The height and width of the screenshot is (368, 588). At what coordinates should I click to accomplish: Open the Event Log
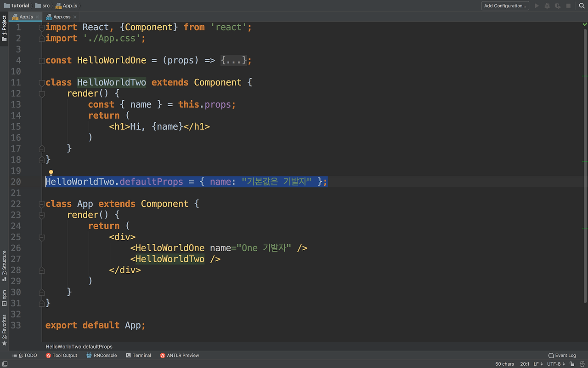click(x=562, y=356)
